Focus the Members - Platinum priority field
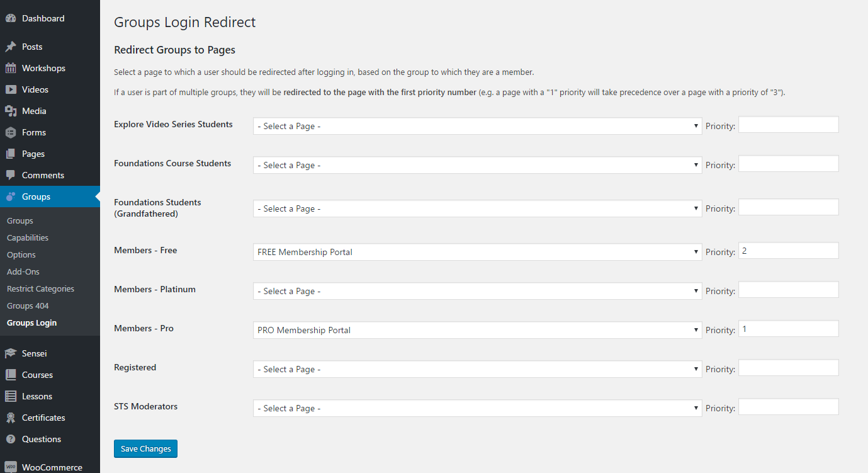The height and width of the screenshot is (473, 868). pyautogui.click(x=788, y=290)
